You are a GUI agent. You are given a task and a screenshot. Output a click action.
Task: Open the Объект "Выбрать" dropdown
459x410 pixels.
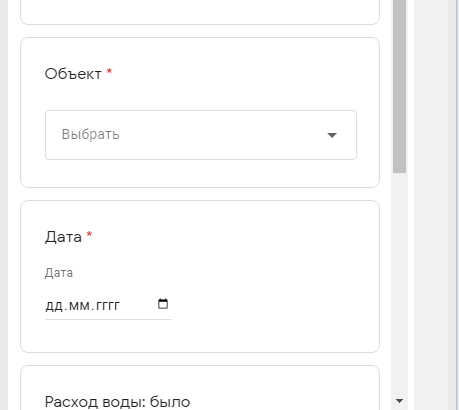tap(201, 135)
